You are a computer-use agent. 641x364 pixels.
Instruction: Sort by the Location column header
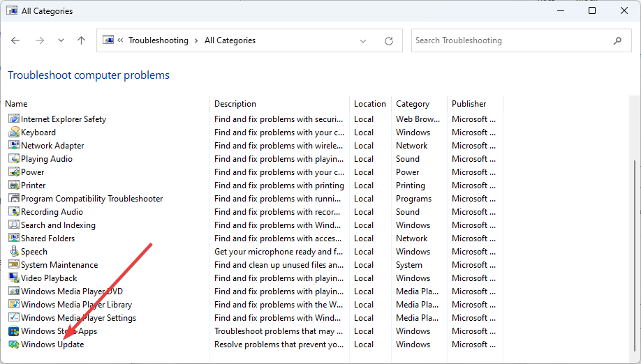[370, 104]
